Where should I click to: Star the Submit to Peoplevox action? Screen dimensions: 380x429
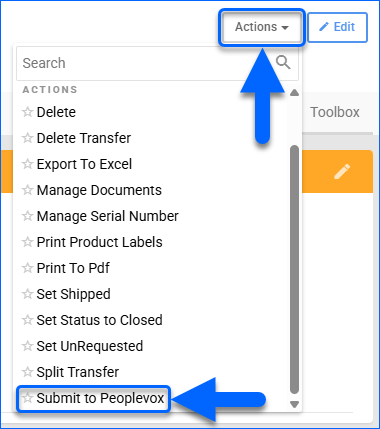tap(27, 398)
